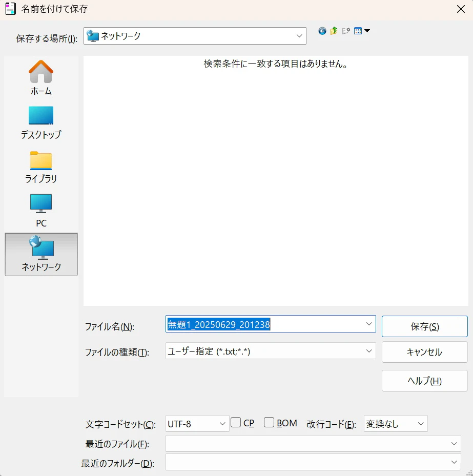Click the Cancel (キャンセル) button
Screen dimensions: 473x476
tap(424, 352)
